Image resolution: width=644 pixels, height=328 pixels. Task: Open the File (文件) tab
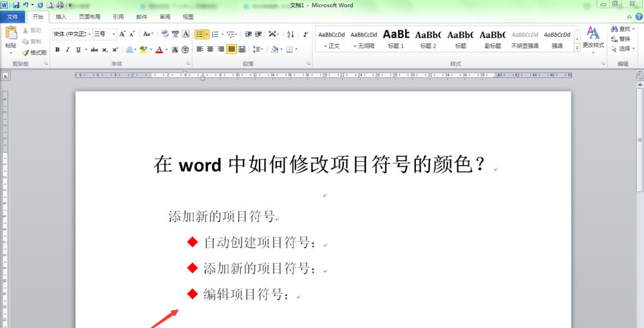[x=12, y=17]
